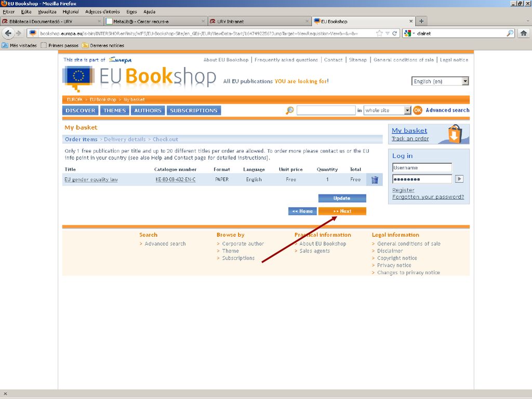Submit login with the arrow button
The height and width of the screenshot is (399, 532).
(459, 179)
